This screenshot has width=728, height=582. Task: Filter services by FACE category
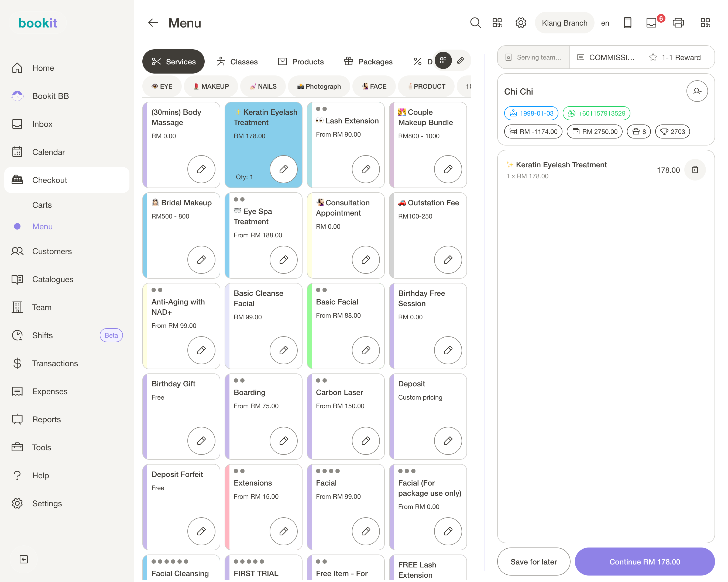coord(374,86)
